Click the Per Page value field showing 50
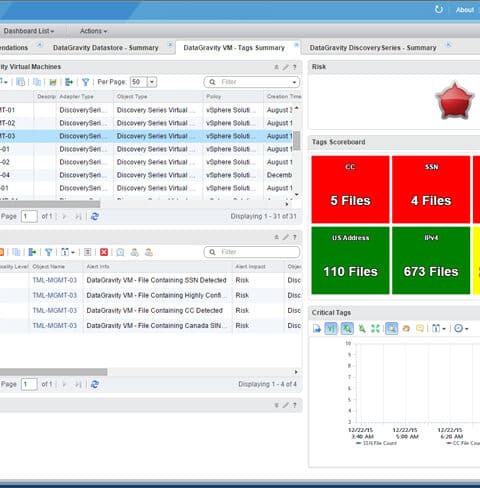The width and height of the screenshot is (480, 488). [x=139, y=82]
